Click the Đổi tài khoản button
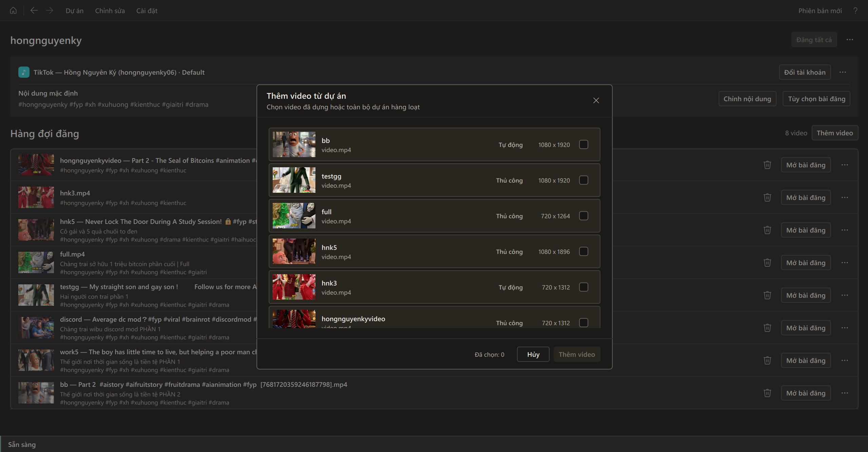This screenshot has height=452, width=868. [805, 72]
